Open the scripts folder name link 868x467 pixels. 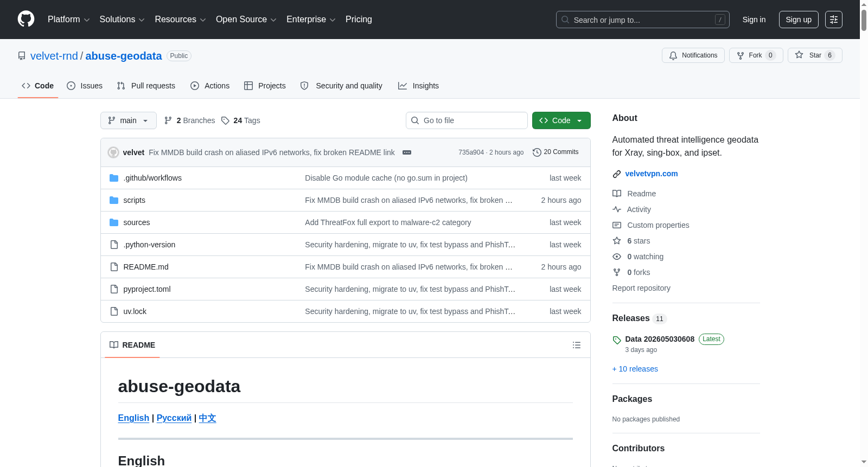coord(135,200)
